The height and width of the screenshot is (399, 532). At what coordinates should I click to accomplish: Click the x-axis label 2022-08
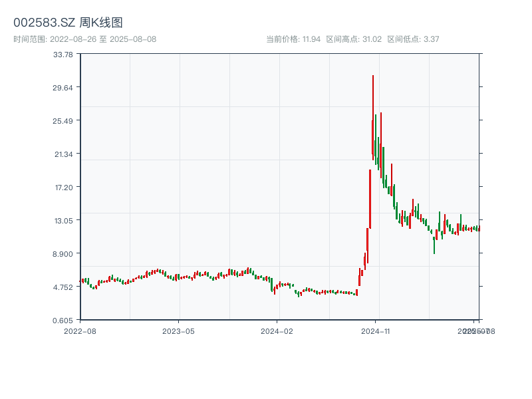(x=80, y=331)
